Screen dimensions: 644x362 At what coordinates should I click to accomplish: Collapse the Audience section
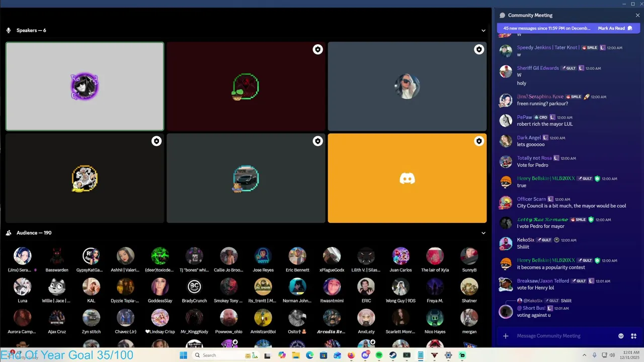click(484, 233)
